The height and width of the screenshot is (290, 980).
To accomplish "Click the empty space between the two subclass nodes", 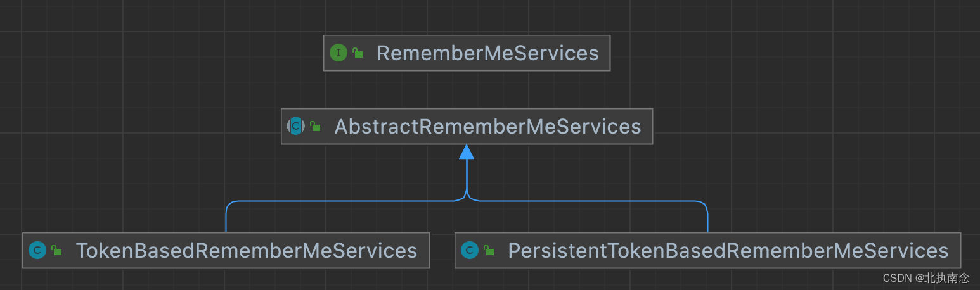I will click(442, 251).
